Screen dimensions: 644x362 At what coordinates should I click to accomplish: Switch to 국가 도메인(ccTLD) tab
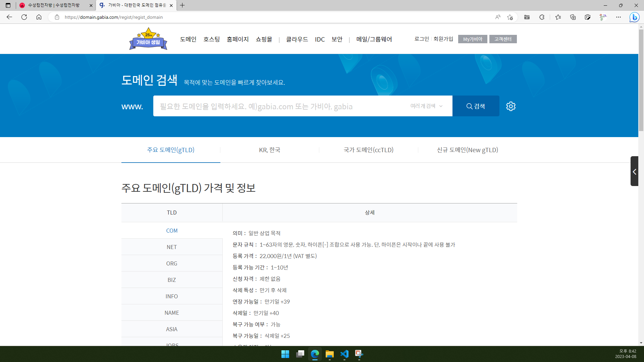tap(369, 150)
